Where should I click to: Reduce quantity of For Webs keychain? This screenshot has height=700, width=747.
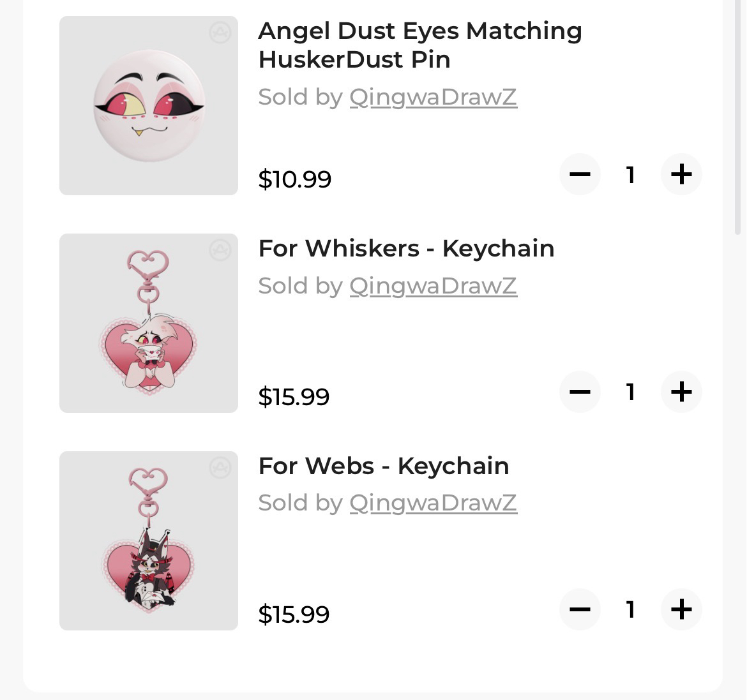[x=580, y=609]
